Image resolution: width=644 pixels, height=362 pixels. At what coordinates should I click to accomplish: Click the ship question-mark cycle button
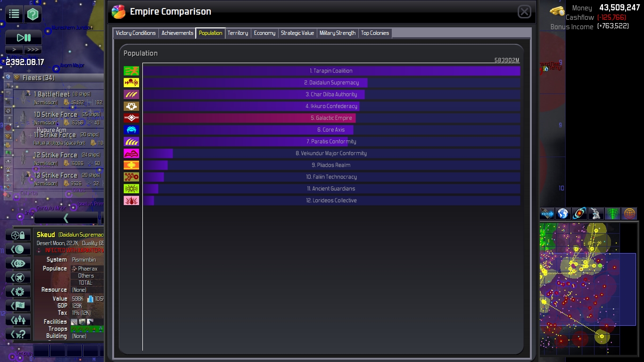pos(18,334)
